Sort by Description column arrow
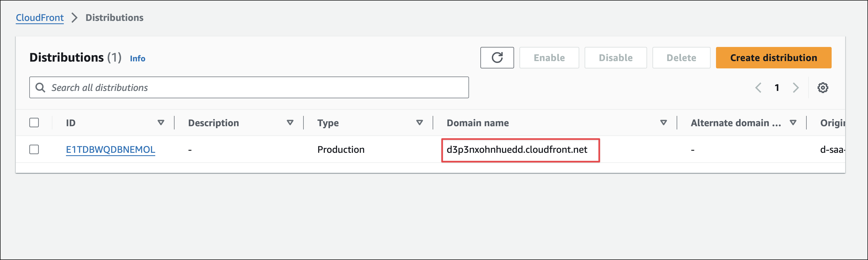The height and width of the screenshot is (260, 868). 290,123
